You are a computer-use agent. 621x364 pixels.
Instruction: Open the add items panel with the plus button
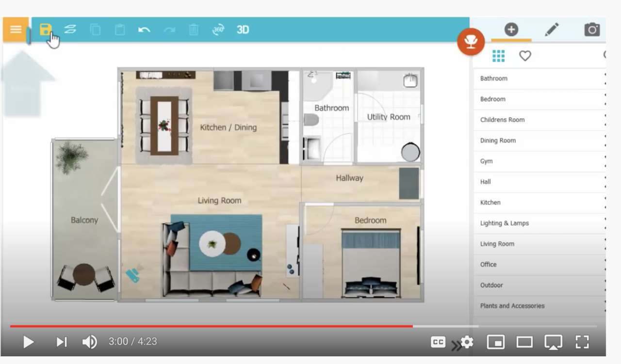pos(511,29)
